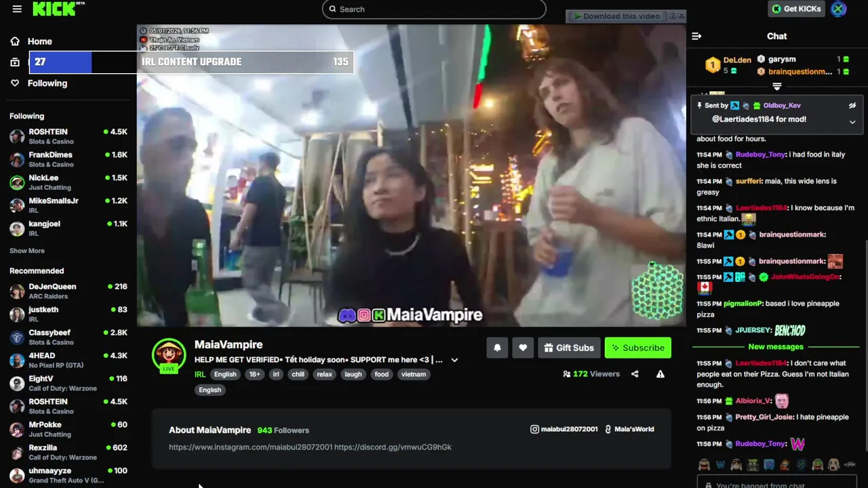
Task: Report stream using the warning triangle icon
Action: point(660,374)
